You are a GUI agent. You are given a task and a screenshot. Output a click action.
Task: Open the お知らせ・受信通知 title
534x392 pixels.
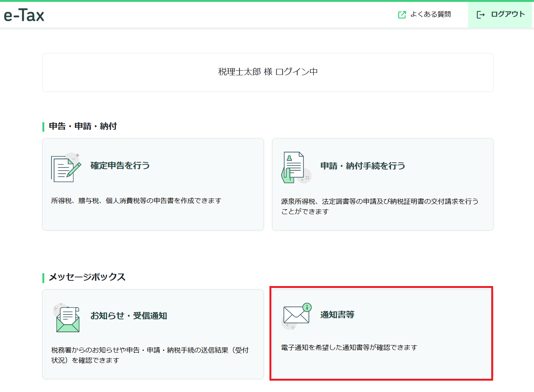tap(129, 316)
